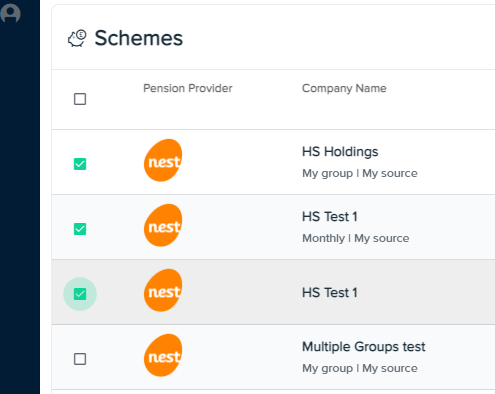Open HS Test 1 with Monthly subtitle
Screen dimensions: 495x394
330,217
